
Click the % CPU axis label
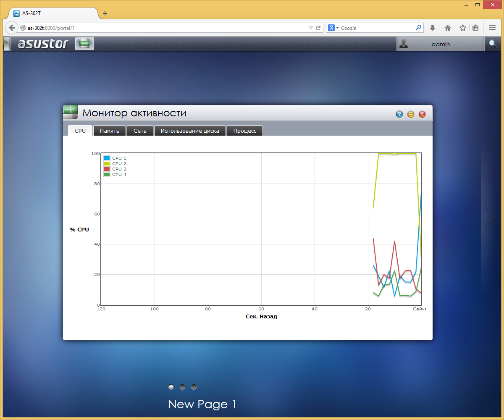(79, 229)
